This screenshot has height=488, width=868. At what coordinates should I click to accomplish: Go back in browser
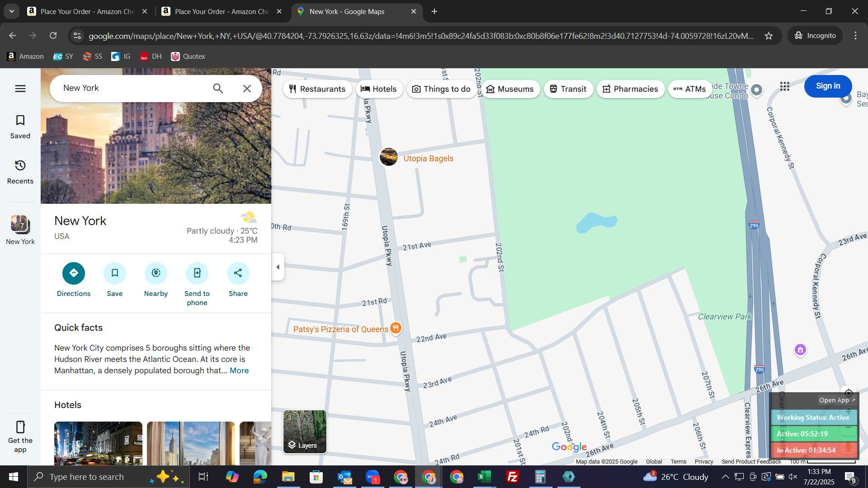click(x=13, y=36)
